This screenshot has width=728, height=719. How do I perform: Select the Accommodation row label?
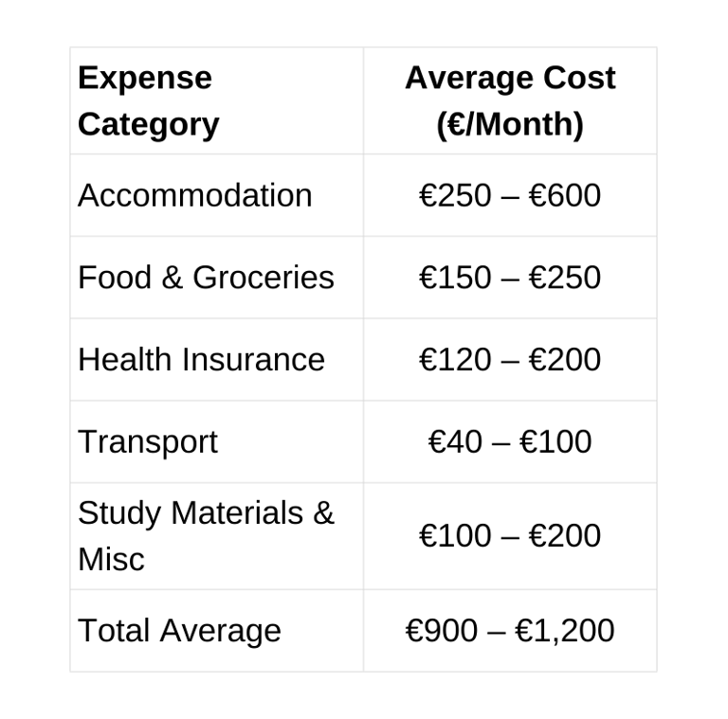pyautogui.click(x=194, y=195)
